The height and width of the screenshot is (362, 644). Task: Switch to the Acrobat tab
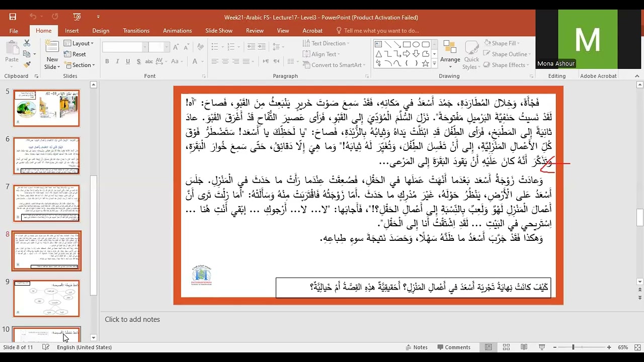(x=312, y=31)
